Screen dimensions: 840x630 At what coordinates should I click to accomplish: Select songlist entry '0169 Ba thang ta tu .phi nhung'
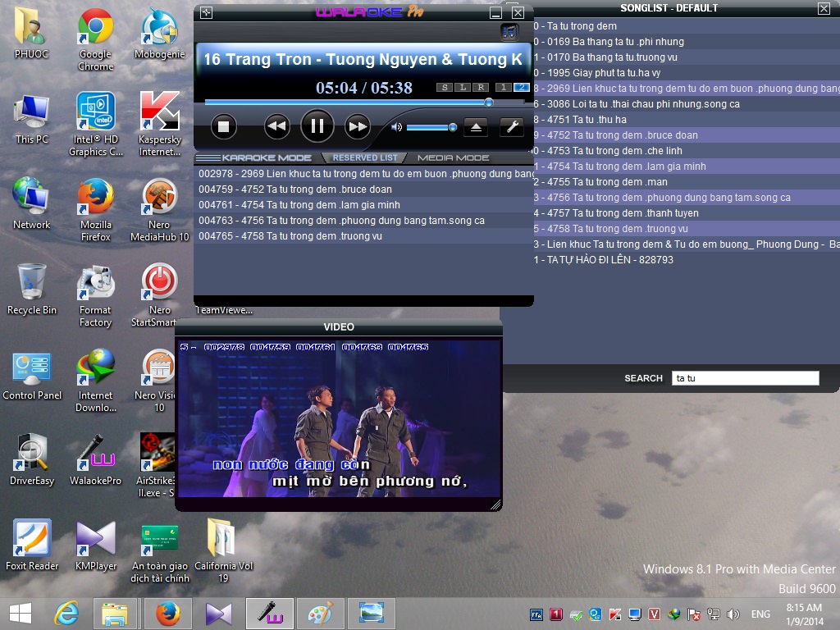pos(687,41)
